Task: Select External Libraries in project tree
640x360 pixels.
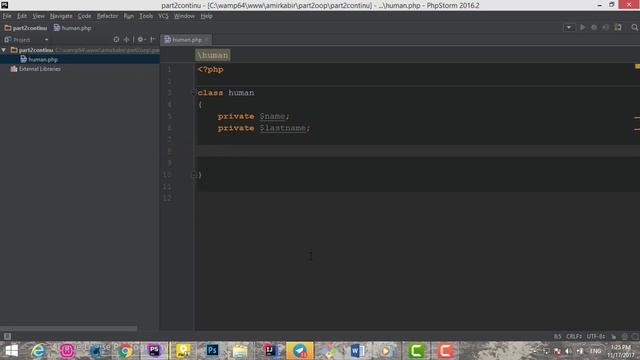Action: [36, 69]
